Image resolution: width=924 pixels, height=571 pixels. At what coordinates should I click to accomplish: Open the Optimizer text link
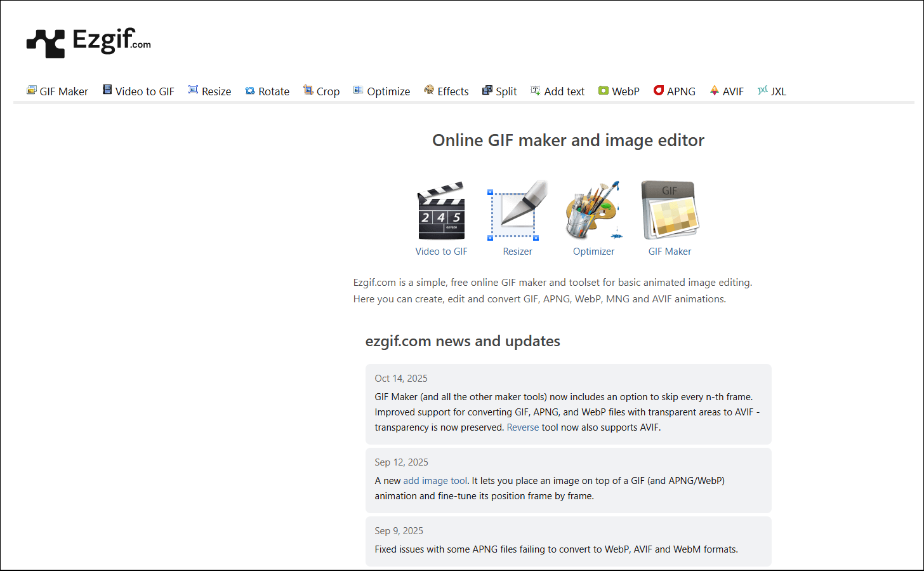click(x=594, y=252)
